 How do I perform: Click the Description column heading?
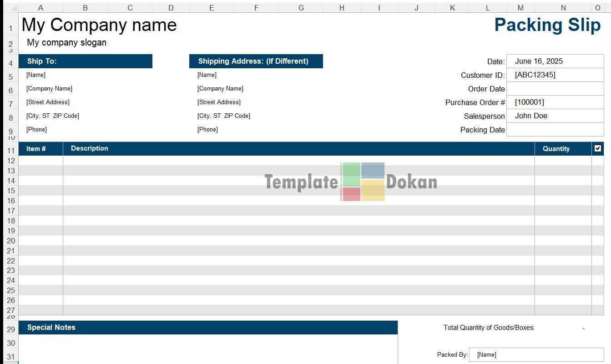[x=90, y=148]
